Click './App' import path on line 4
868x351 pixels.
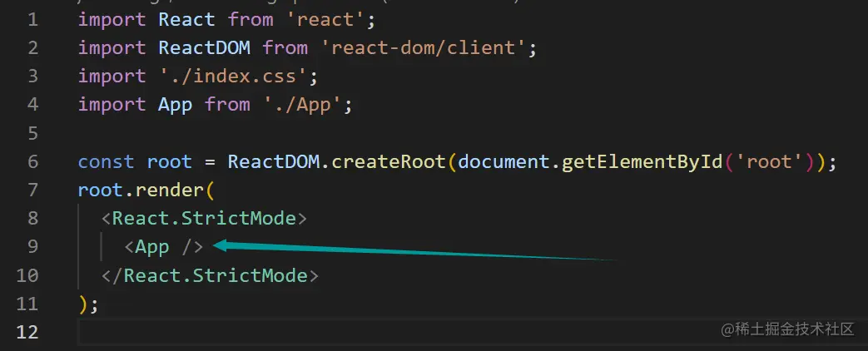(302, 104)
